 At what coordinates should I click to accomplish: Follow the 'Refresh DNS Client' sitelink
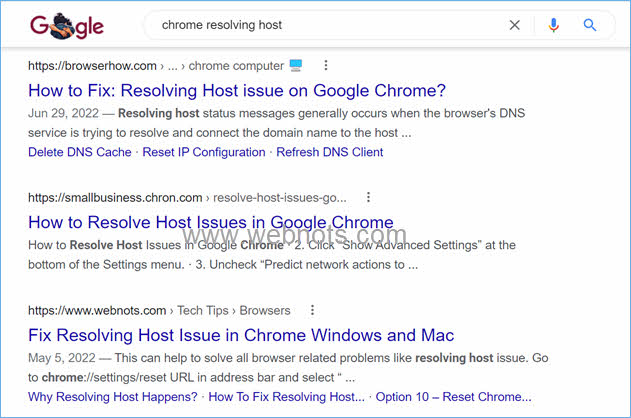[330, 152]
